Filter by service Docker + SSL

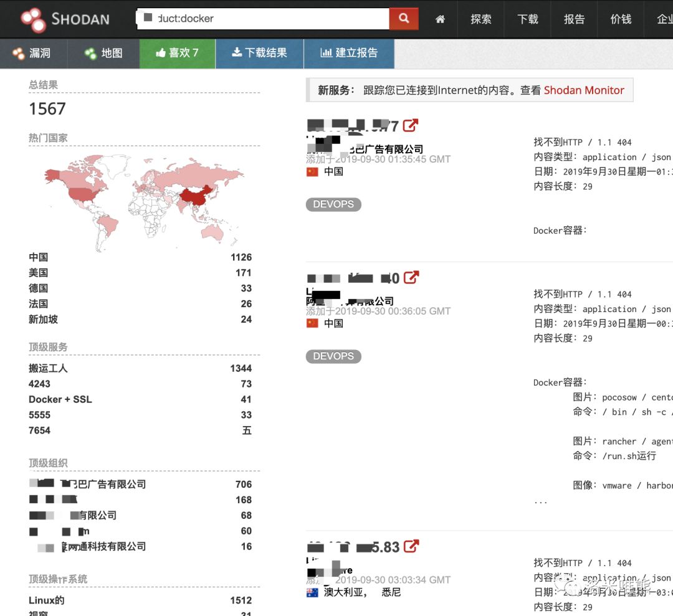(60, 399)
